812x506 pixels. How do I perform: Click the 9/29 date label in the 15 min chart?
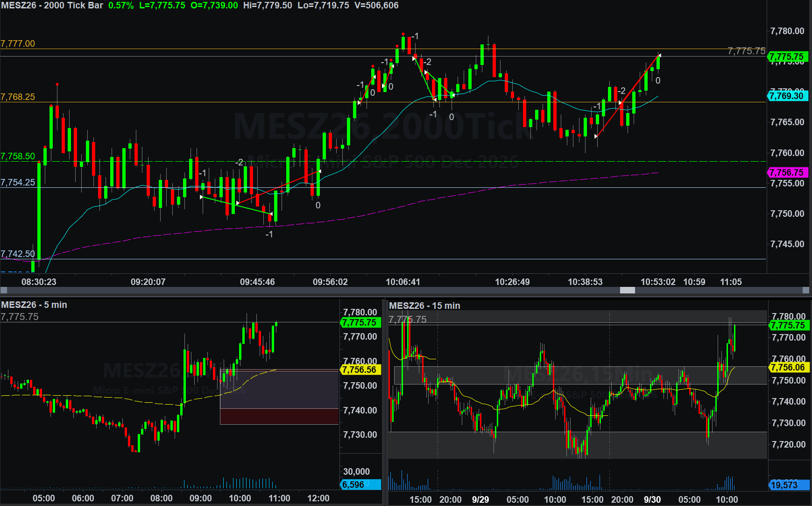tap(480, 499)
